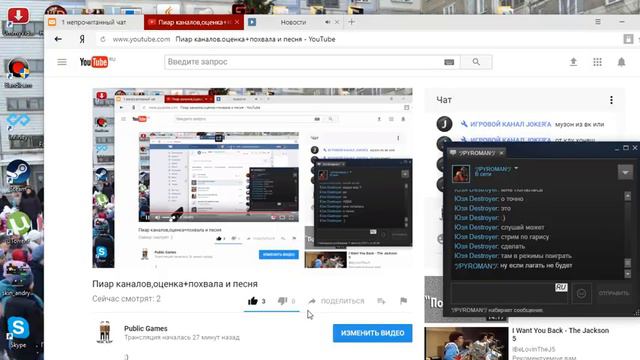
Task: Select chat line 'стрим по гарису'
Action: (x=525, y=237)
